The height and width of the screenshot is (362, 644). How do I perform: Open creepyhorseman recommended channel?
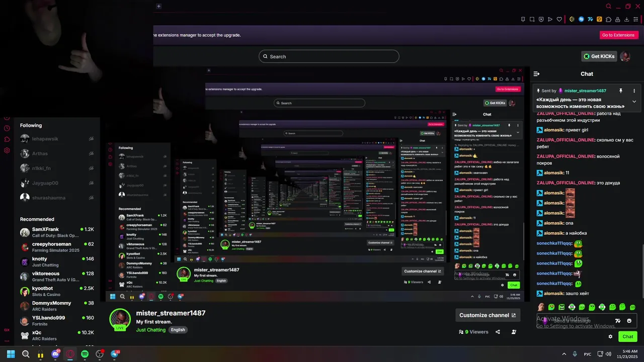tap(57, 247)
